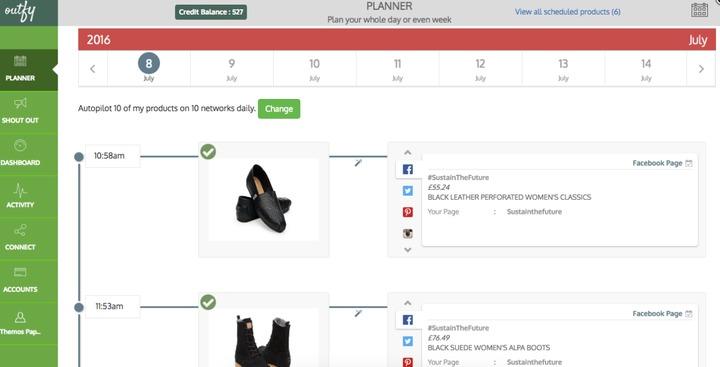Toggle the green checkmark on the black shoes product
The height and width of the screenshot is (367, 720).
[x=208, y=152]
